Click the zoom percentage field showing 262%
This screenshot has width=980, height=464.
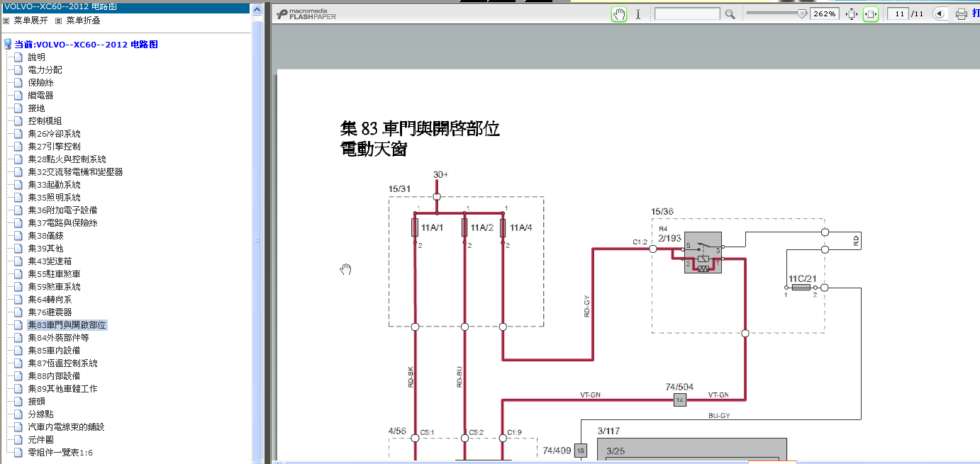click(x=827, y=14)
